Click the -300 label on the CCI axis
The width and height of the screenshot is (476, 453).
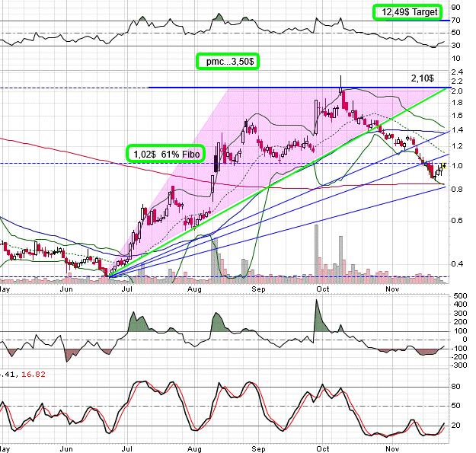(x=459, y=366)
